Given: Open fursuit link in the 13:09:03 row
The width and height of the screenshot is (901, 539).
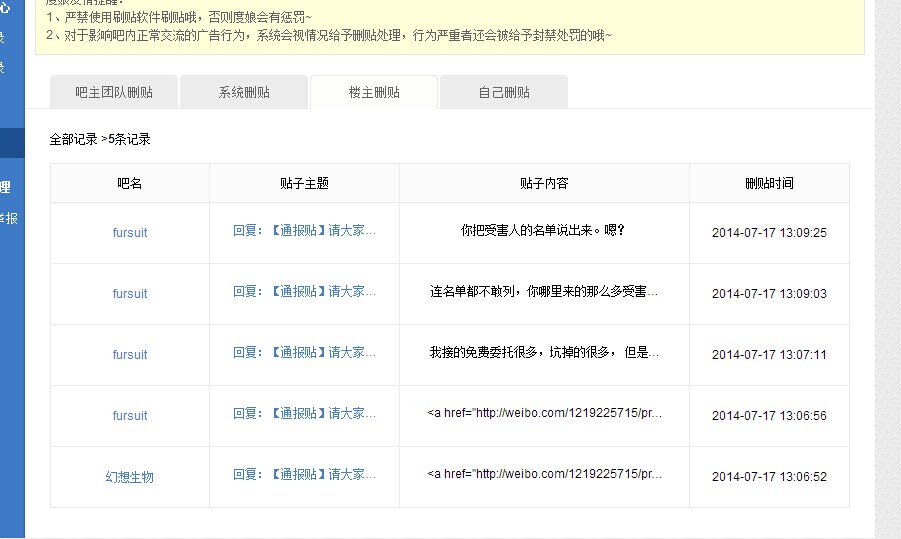Looking at the screenshot, I should coord(130,294).
